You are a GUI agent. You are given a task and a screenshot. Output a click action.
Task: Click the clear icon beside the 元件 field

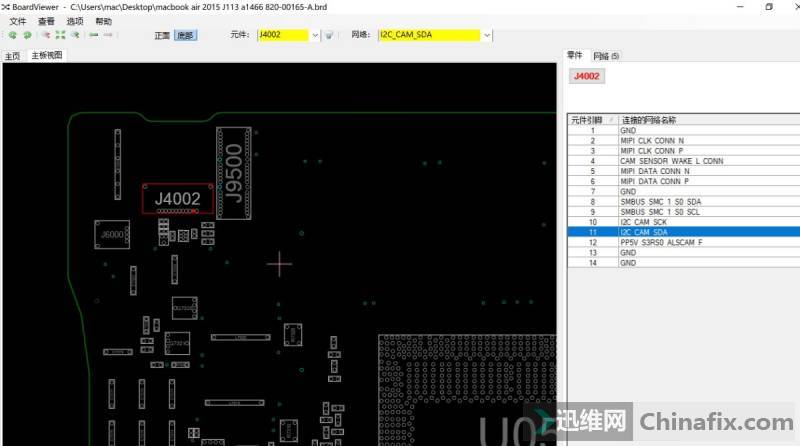pyautogui.click(x=329, y=35)
